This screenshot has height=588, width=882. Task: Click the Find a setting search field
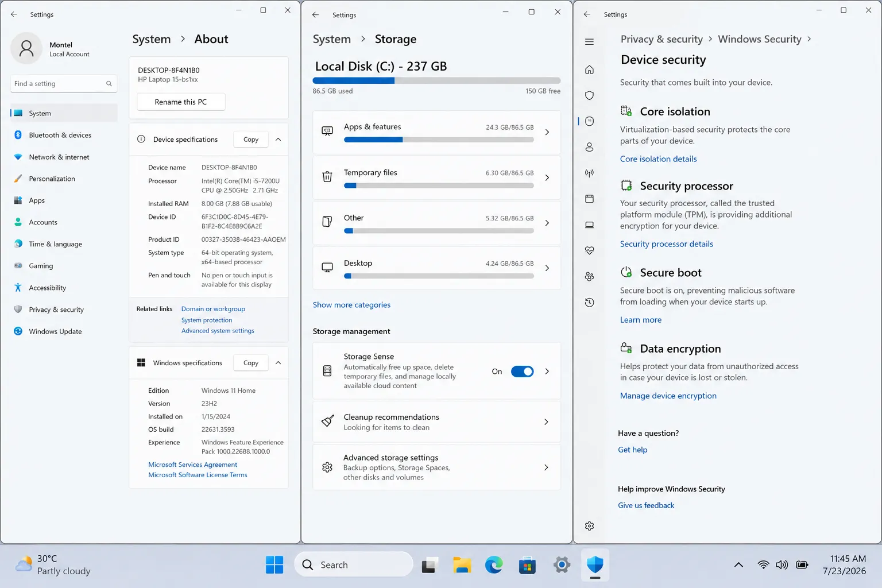coord(64,84)
